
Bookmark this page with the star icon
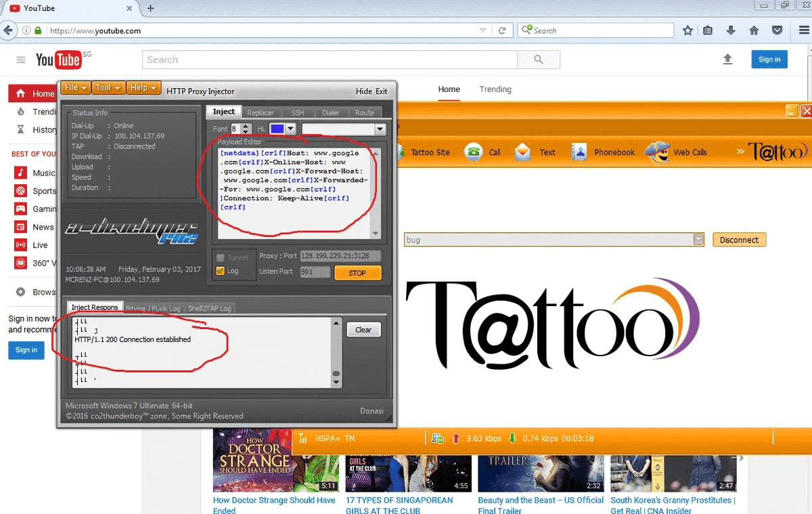pyautogui.click(x=687, y=30)
